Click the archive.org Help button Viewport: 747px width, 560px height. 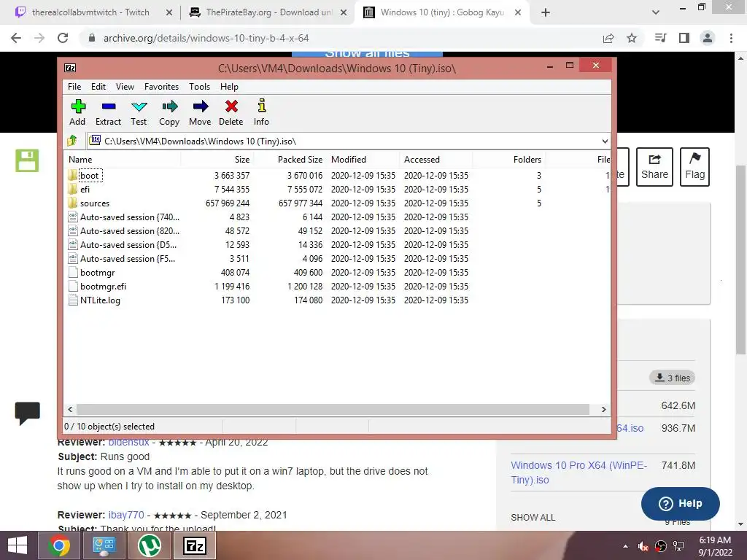681,503
